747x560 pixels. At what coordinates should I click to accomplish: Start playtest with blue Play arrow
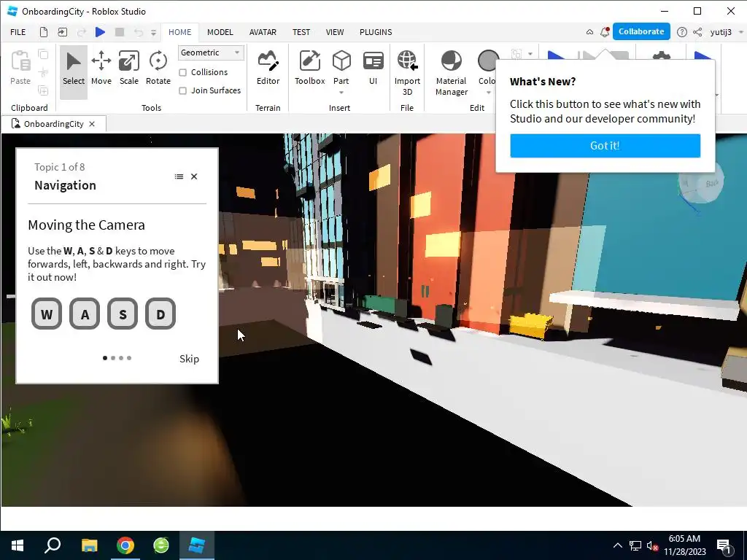point(100,32)
